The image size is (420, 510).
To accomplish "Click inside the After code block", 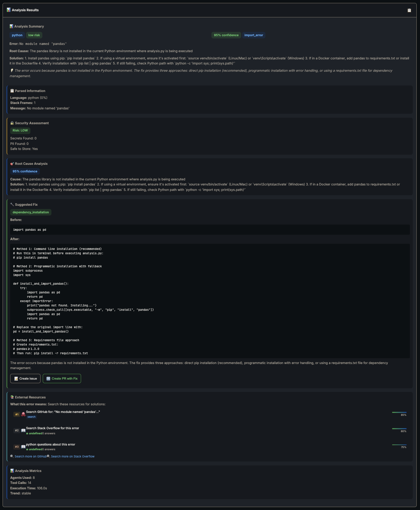I will pos(210,301).
